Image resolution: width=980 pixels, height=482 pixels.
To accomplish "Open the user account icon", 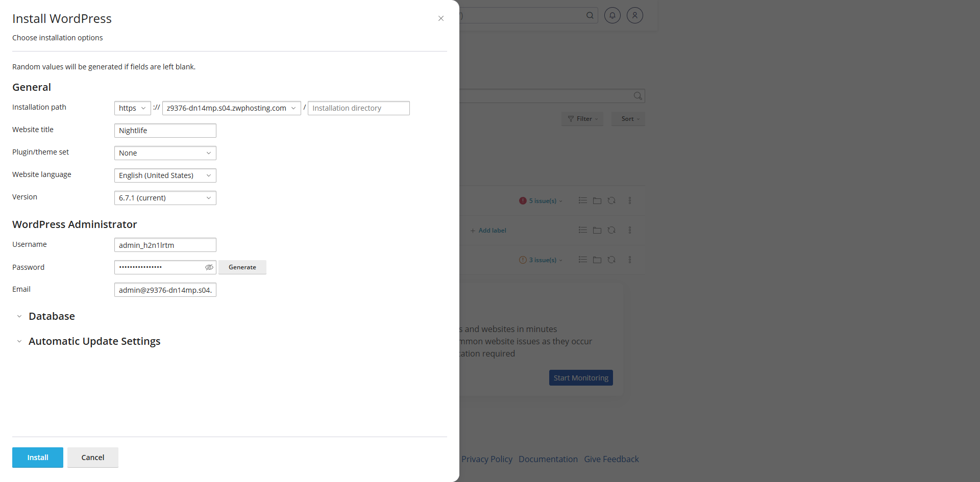I will [x=635, y=15].
